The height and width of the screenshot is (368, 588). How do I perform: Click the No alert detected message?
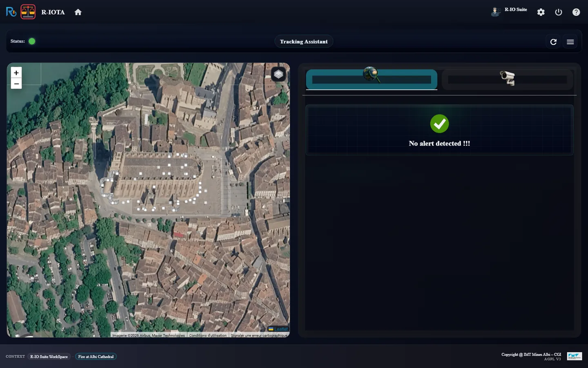click(439, 144)
